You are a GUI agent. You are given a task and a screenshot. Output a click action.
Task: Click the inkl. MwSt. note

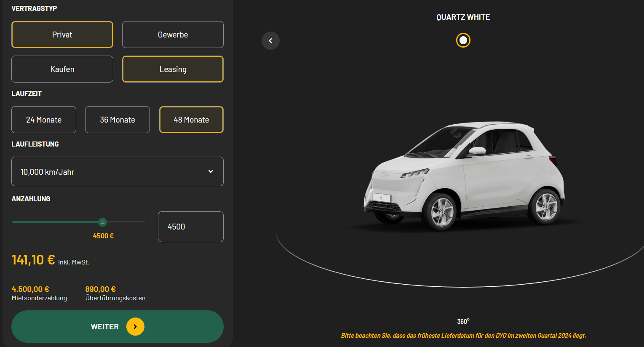74,262
